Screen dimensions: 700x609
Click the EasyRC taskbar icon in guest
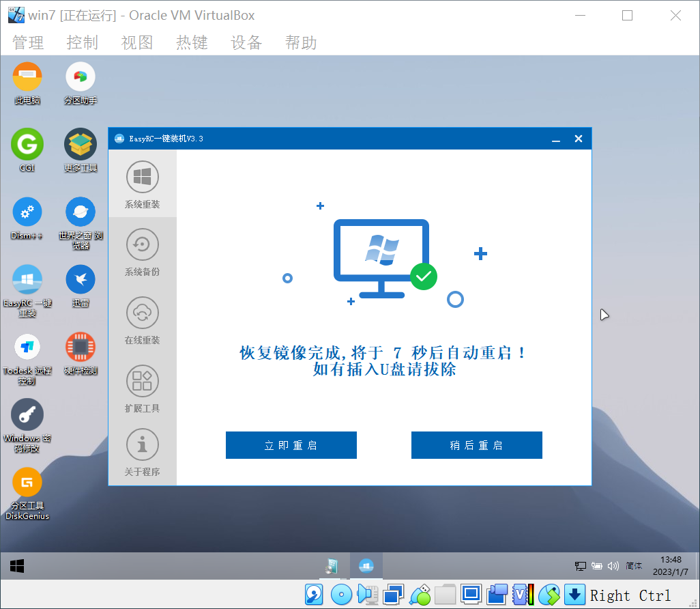[x=366, y=566]
